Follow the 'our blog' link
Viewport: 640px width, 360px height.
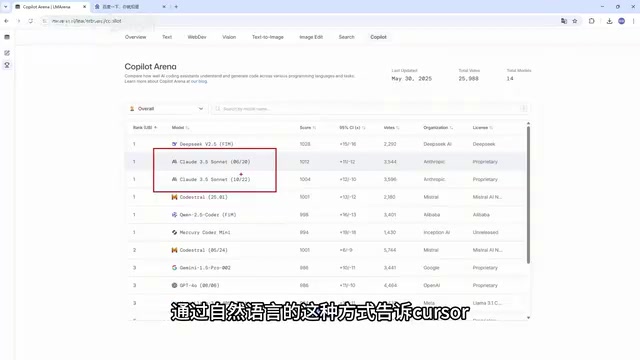(x=199, y=82)
